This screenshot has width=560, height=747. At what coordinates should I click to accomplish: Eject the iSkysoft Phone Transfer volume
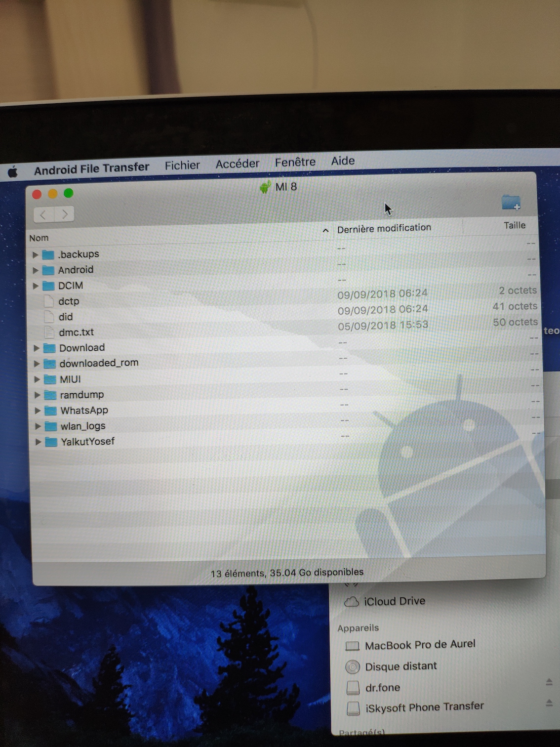pyautogui.click(x=549, y=703)
